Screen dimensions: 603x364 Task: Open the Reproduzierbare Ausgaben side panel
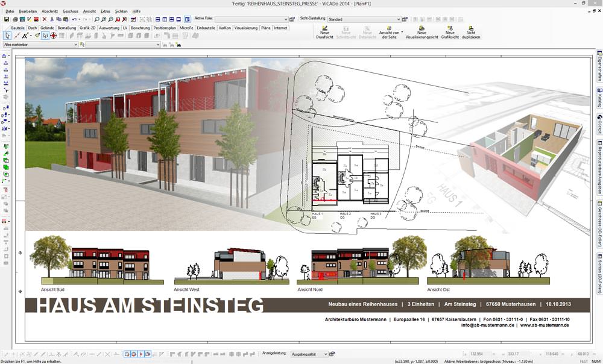coord(599,167)
